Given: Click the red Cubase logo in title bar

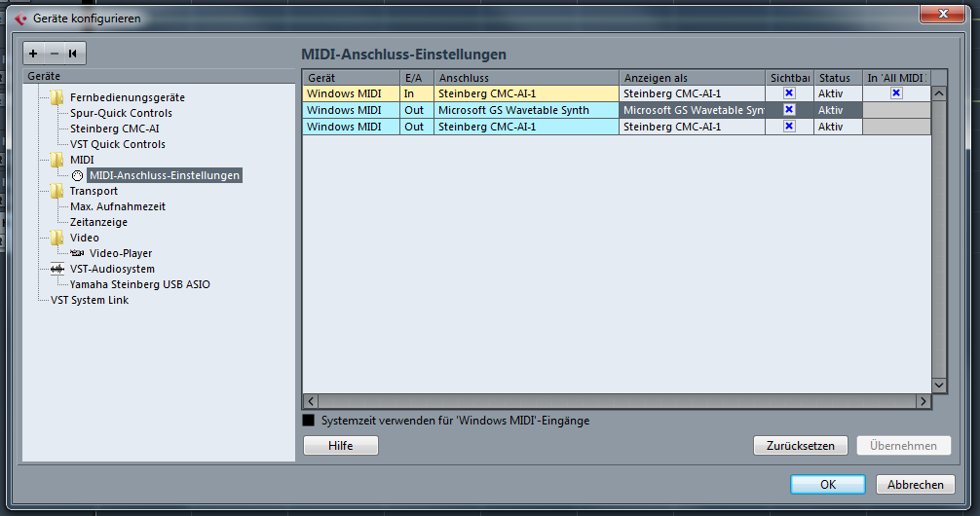Looking at the screenshot, I should (20, 18).
